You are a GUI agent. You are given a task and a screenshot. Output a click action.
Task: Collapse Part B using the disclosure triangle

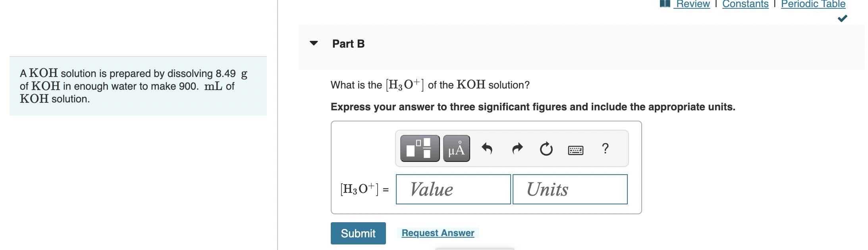[314, 44]
